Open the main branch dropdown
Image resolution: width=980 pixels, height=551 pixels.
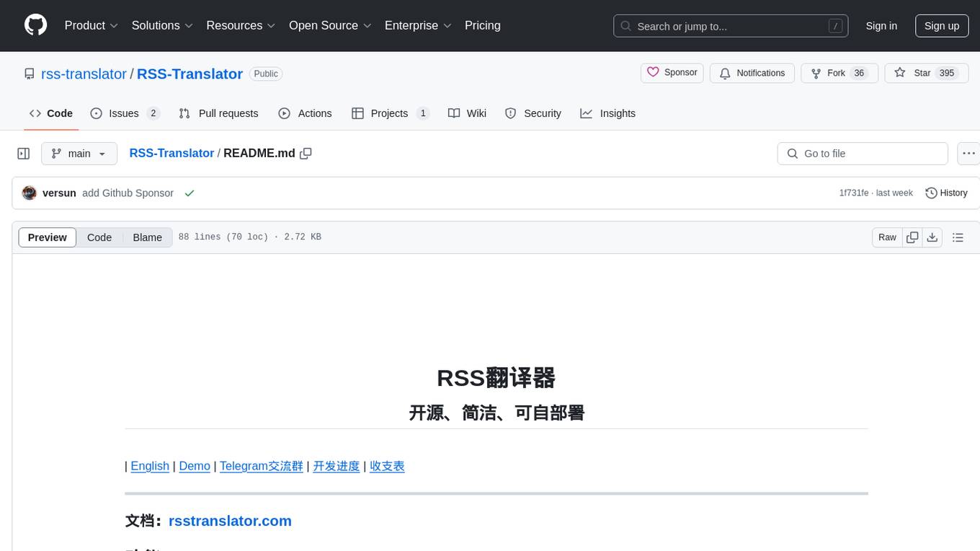(79, 154)
